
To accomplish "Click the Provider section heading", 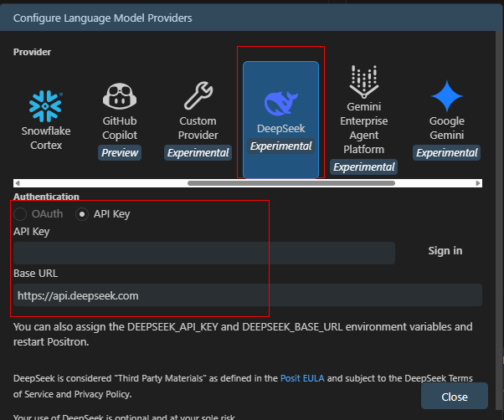I will click(x=32, y=52).
